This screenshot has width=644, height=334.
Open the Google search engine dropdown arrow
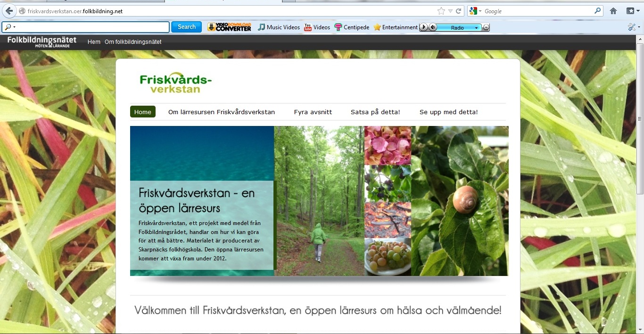pyautogui.click(x=480, y=11)
